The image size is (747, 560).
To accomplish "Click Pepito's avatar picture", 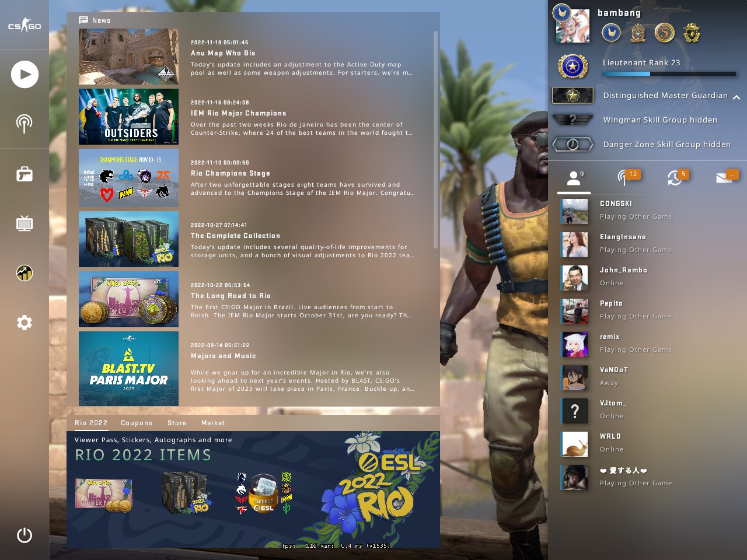I will coord(575,311).
